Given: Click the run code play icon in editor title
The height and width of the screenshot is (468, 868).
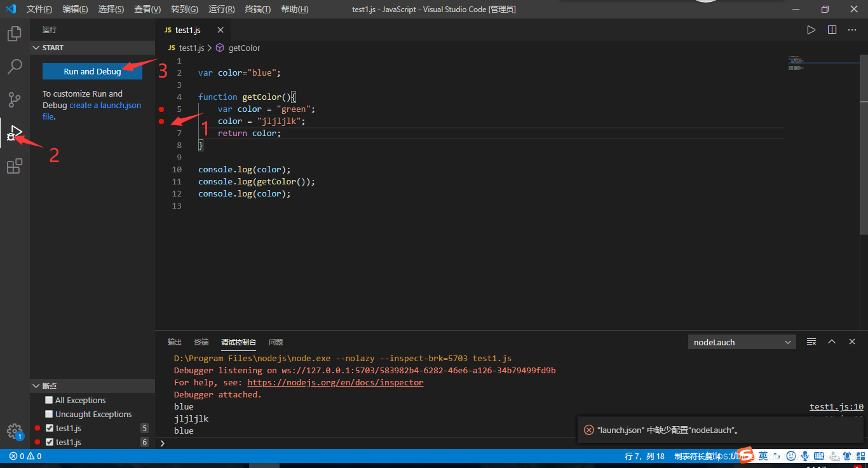Looking at the screenshot, I should [811, 30].
